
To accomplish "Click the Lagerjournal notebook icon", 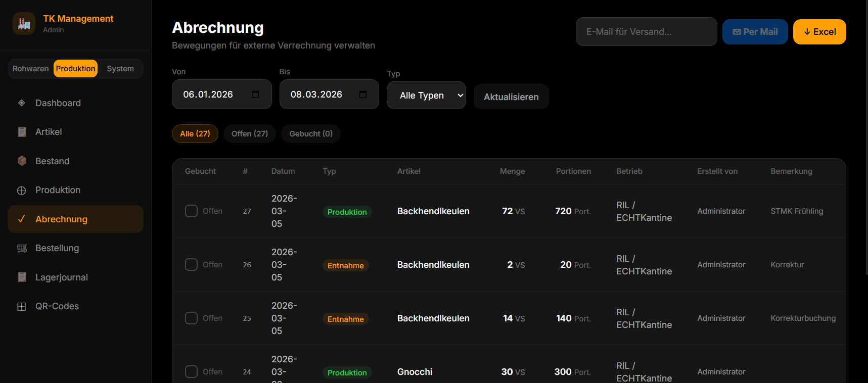I will [x=22, y=277].
